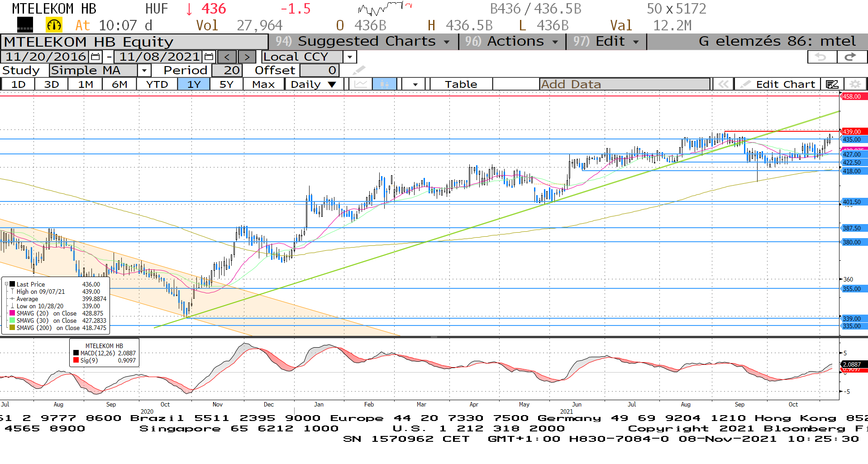Open chart settings gear icon

(855, 84)
